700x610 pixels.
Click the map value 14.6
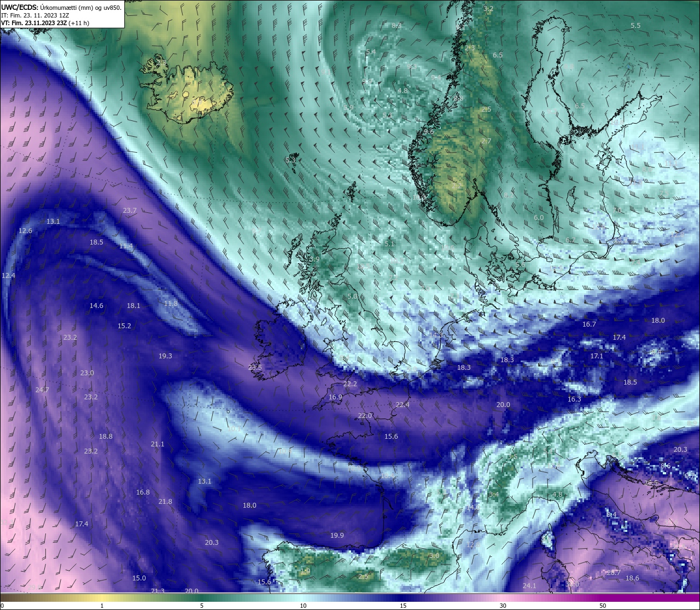click(96, 306)
